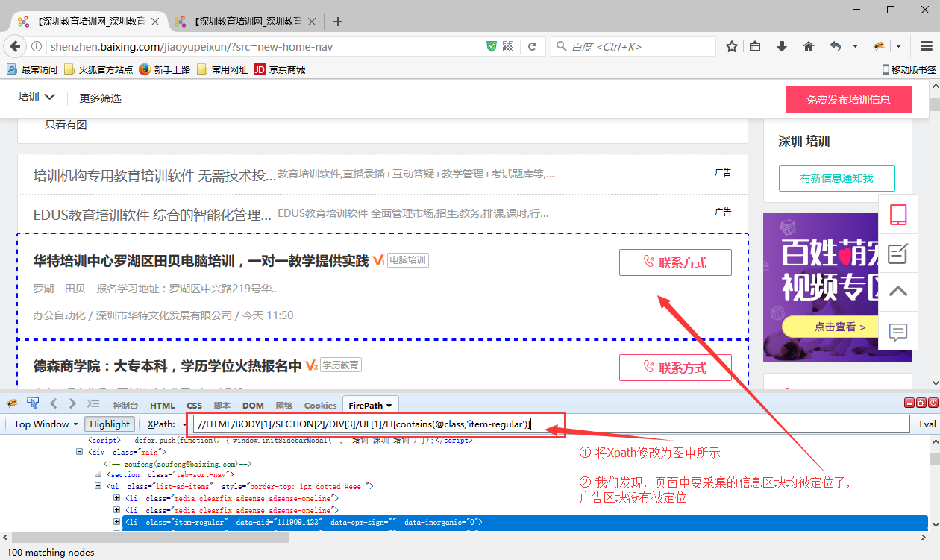Click the 移动版书签 mobile bookmarks entry
This screenshot has height=560, width=940.
[x=909, y=69]
